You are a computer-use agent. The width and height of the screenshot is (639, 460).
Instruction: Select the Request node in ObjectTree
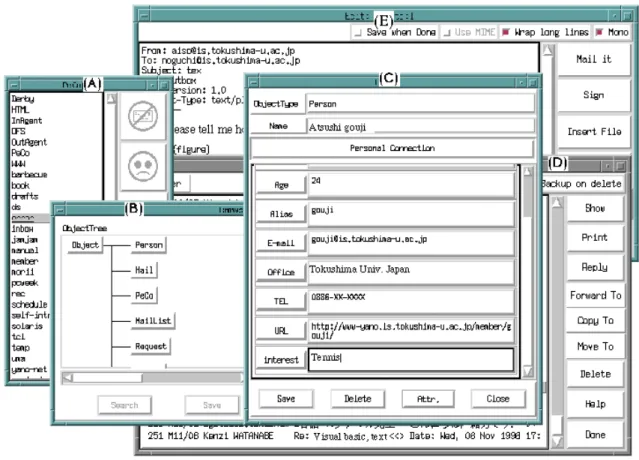click(151, 346)
